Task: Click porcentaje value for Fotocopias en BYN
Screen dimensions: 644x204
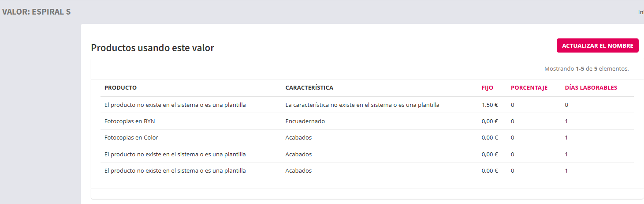Action: click(x=512, y=121)
